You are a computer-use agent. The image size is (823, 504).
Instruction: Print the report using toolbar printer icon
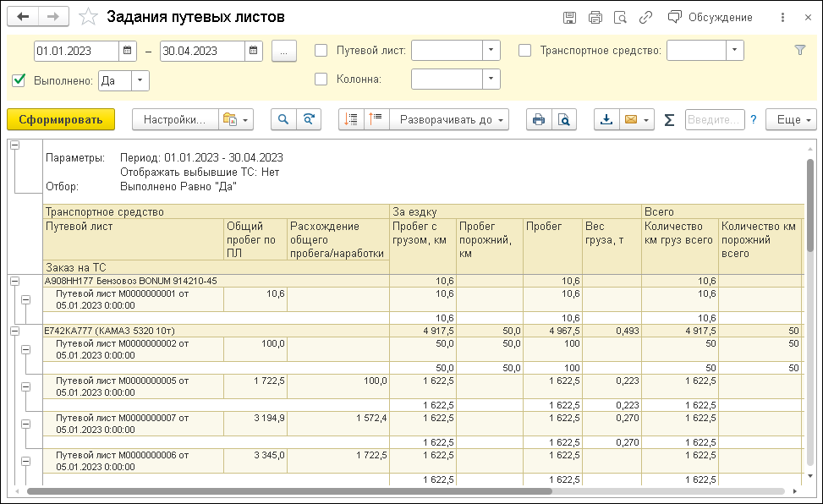pos(539,120)
